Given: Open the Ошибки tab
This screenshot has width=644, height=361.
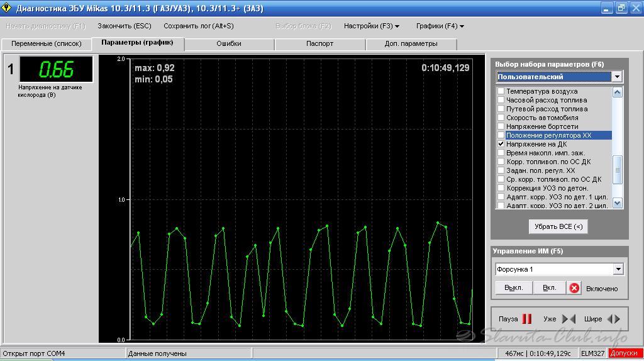Looking at the screenshot, I should (229, 43).
